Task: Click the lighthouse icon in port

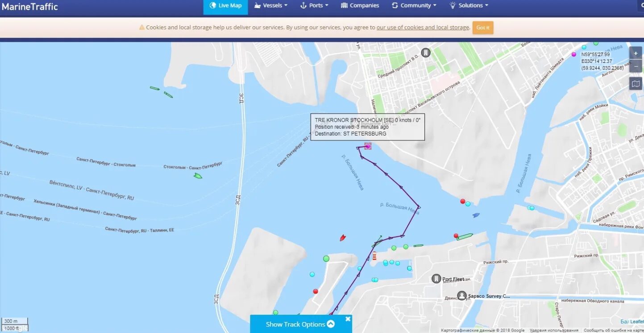Action: click(374, 256)
